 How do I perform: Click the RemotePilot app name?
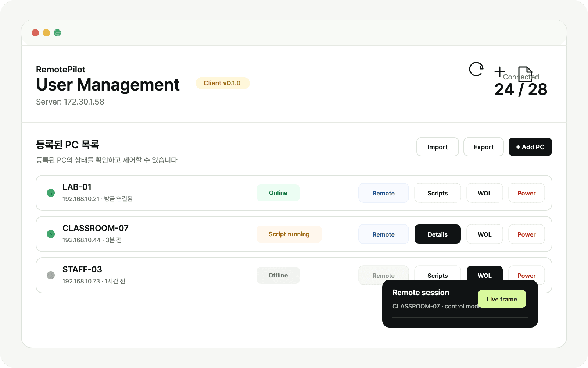pos(61,70)
